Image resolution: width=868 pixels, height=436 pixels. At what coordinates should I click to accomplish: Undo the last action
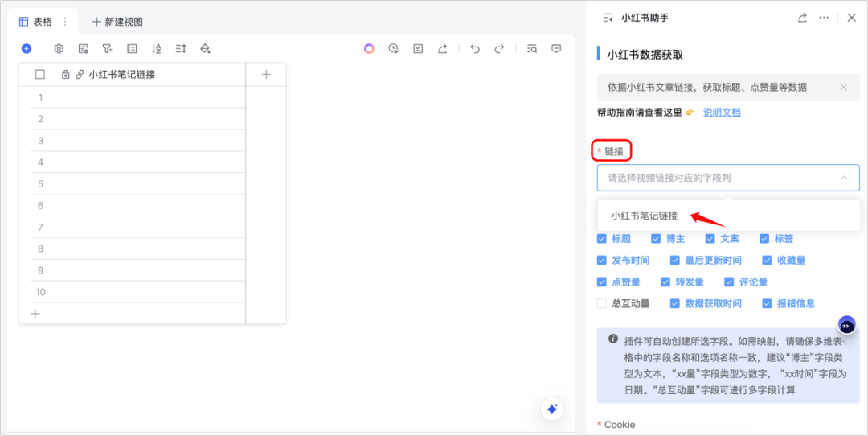474,49
